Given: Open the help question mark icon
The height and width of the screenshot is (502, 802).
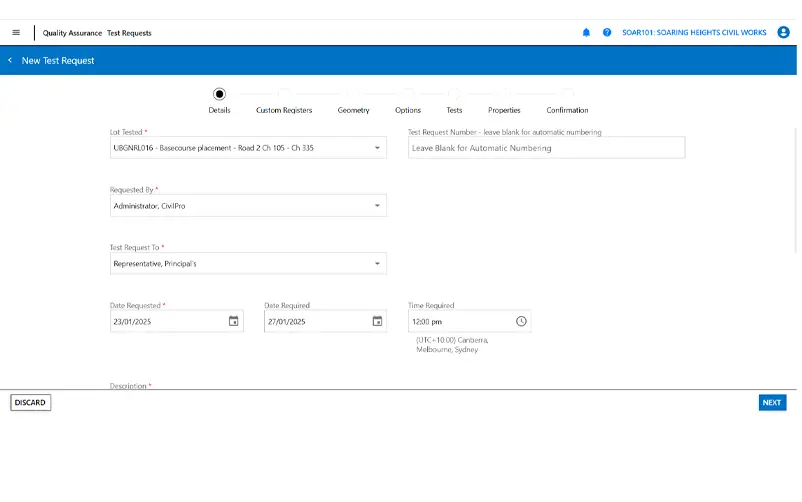Looking at the screenshot, I should click(607, 33).
